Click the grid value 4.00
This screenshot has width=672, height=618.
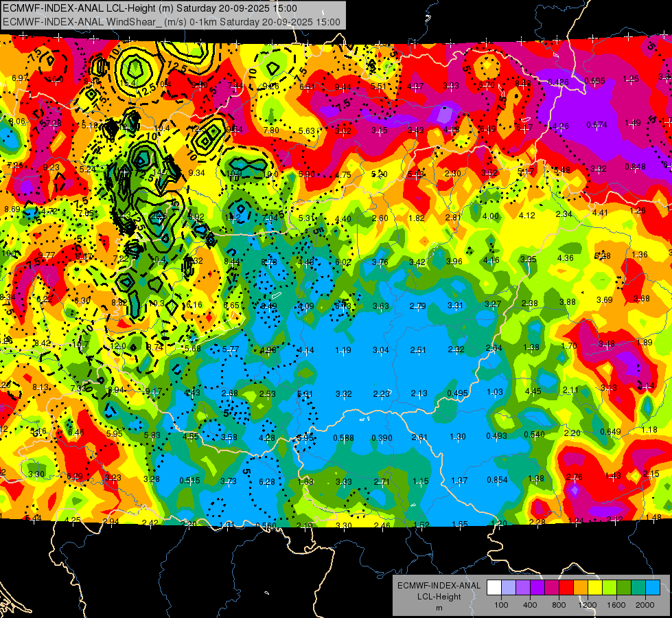pos(491,216)
